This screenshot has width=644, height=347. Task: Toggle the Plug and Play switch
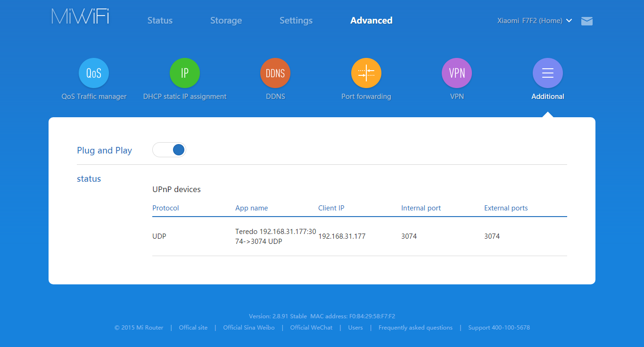pos(169,150)
